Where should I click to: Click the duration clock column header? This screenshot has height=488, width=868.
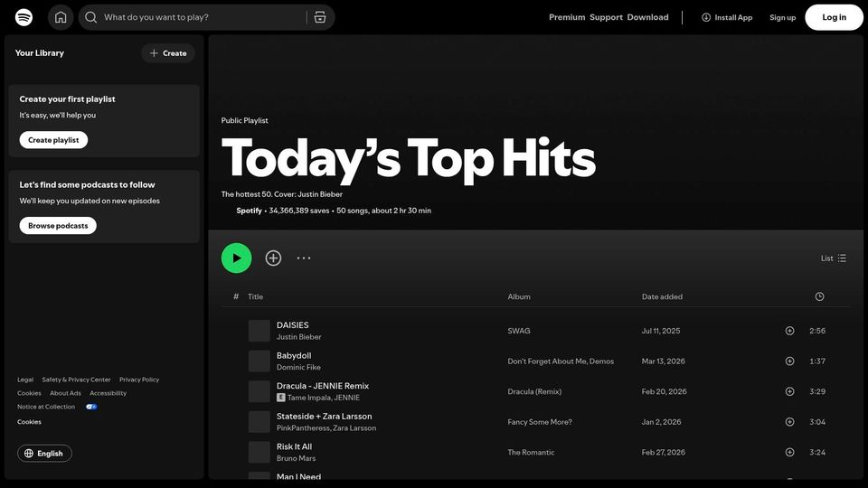coord(819,296)
